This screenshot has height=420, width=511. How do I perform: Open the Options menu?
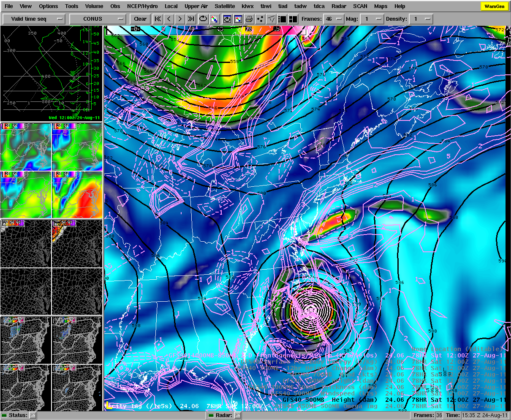point(49,6)
